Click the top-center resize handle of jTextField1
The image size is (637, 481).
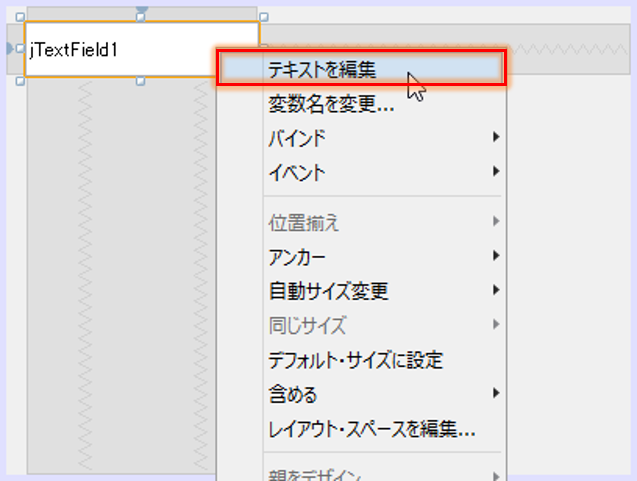pyautogui.click(x=141, y=17)
